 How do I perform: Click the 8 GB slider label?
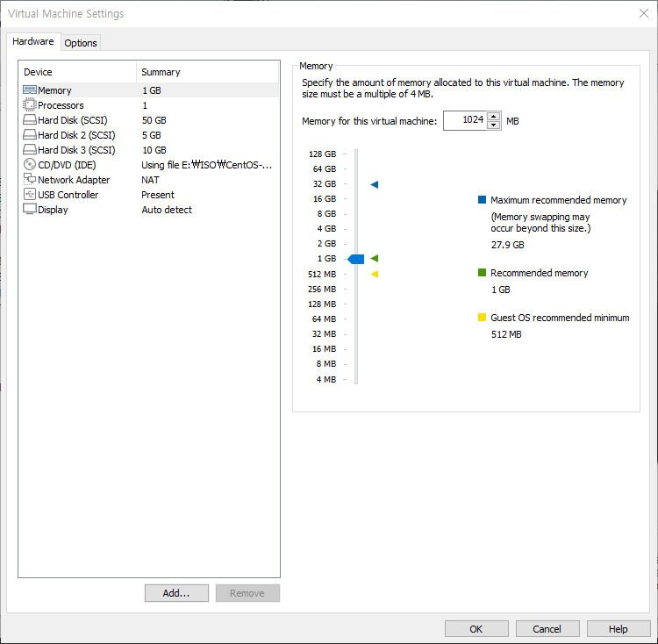coord(326,213)
